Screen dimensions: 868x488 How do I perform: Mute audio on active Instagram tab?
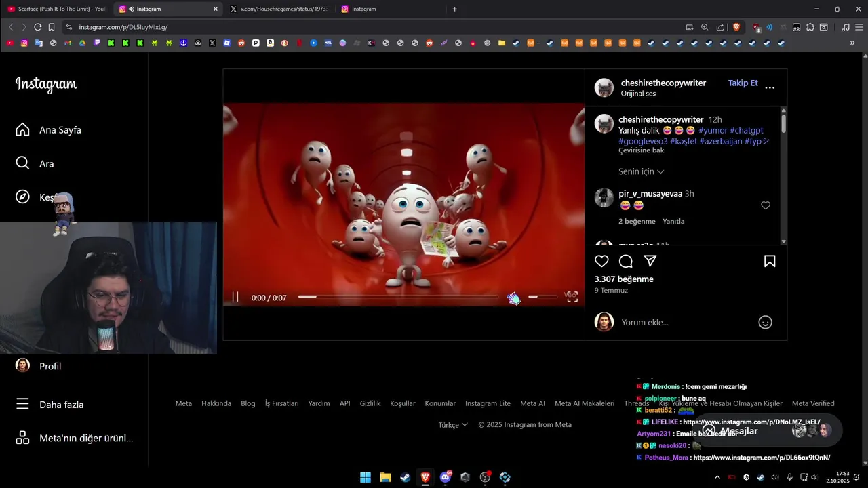[132, 9]
